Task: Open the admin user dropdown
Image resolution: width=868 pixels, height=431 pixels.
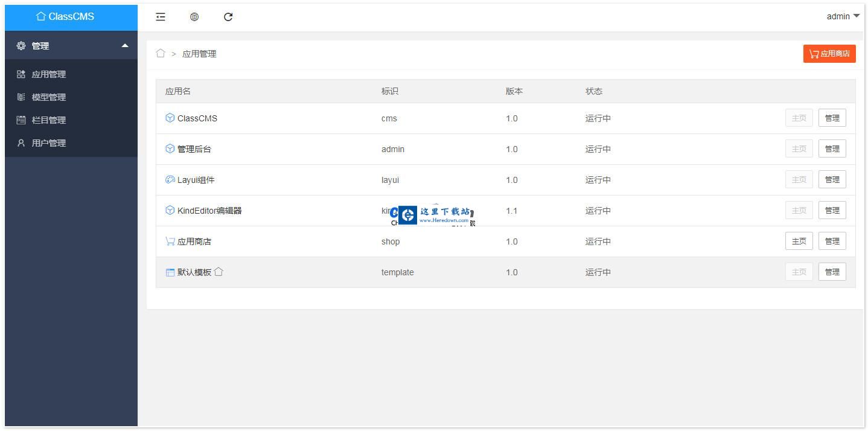Action: tap(843, 16)
